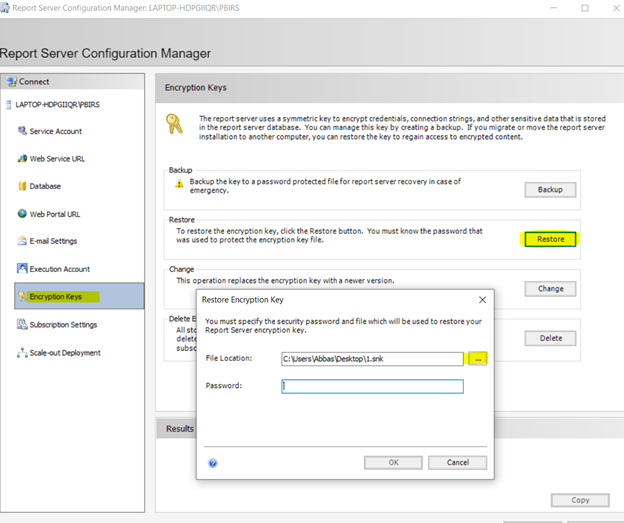The width and height of the screenshot is (624, 523).
Task: Open the E-mail Settings envelope icon
Action: pos(22,241)
